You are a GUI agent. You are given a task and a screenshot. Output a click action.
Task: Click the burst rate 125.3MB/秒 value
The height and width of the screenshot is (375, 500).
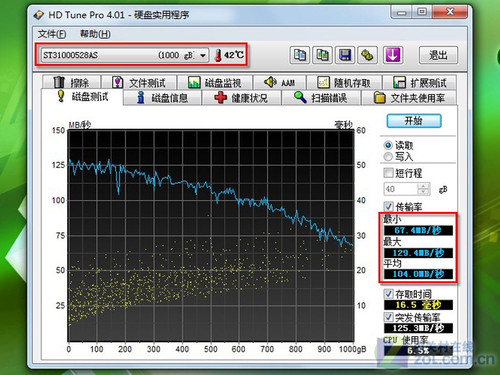(418, 328)
